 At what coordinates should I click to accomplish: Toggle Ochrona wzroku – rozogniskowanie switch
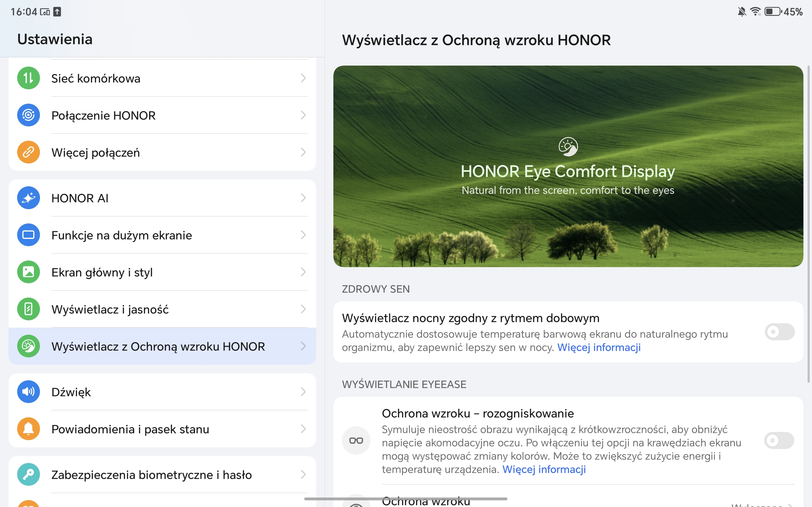779,440
